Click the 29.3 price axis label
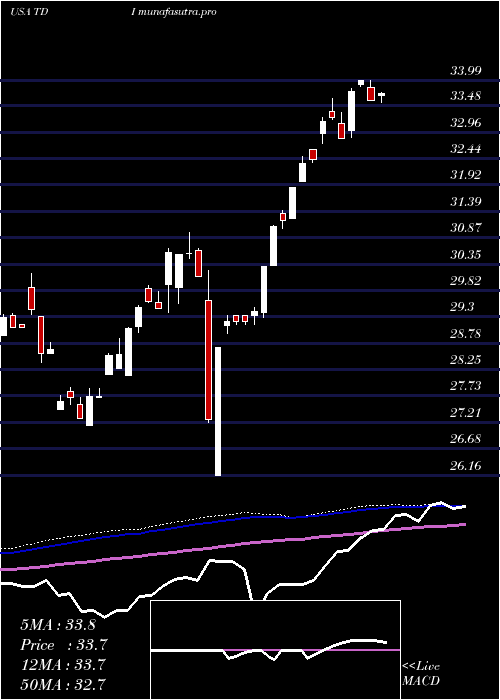The width and height of the screenshot is (500, 700). 462,307
